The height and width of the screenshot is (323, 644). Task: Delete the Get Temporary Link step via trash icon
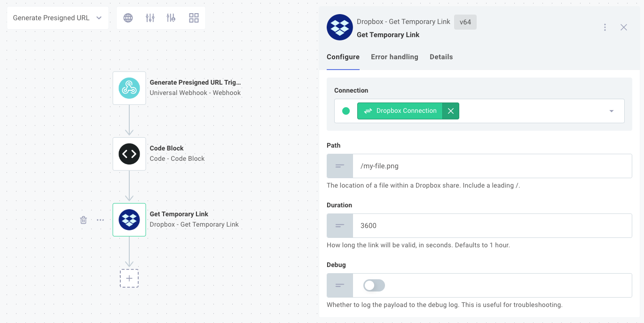83,220
